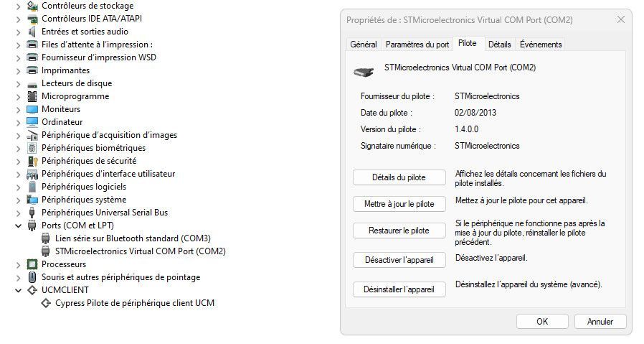Select Lien série sur Bluetooth standard (COM3)
The width and height of the screenshot is (644, 344).
click(133, 238)
